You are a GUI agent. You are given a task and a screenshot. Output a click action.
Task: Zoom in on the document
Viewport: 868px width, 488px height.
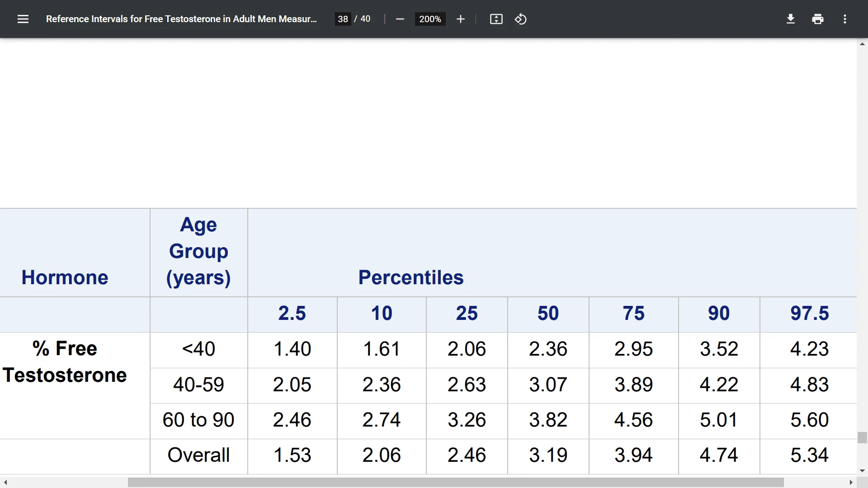point(460,19)
